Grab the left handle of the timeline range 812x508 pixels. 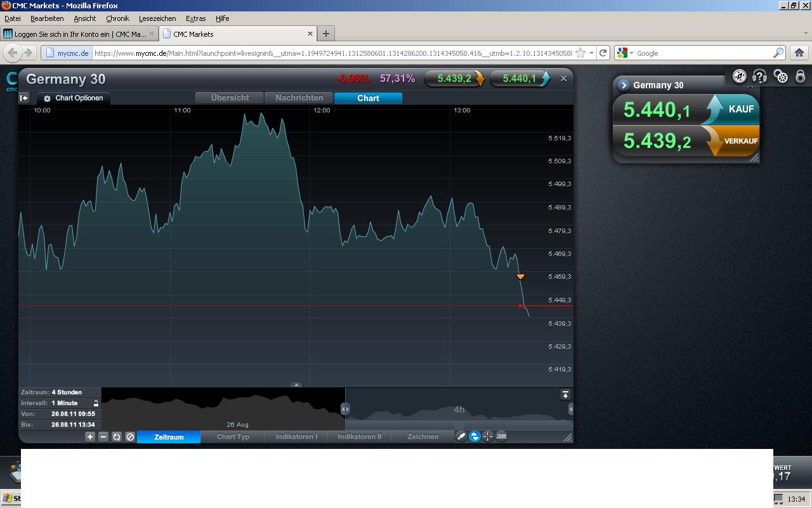[345, 409]
